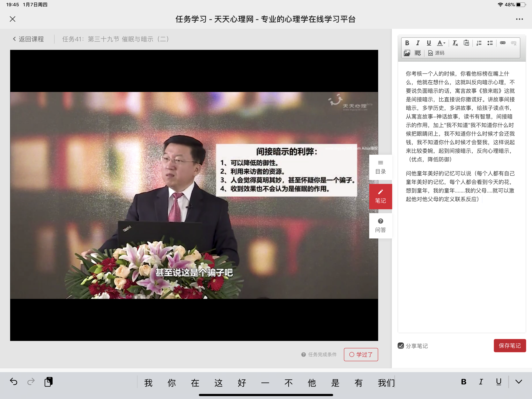Mark the lesson as 学过了
The image size is (532, 399).
pyautogui.click(x=361, y=354)
